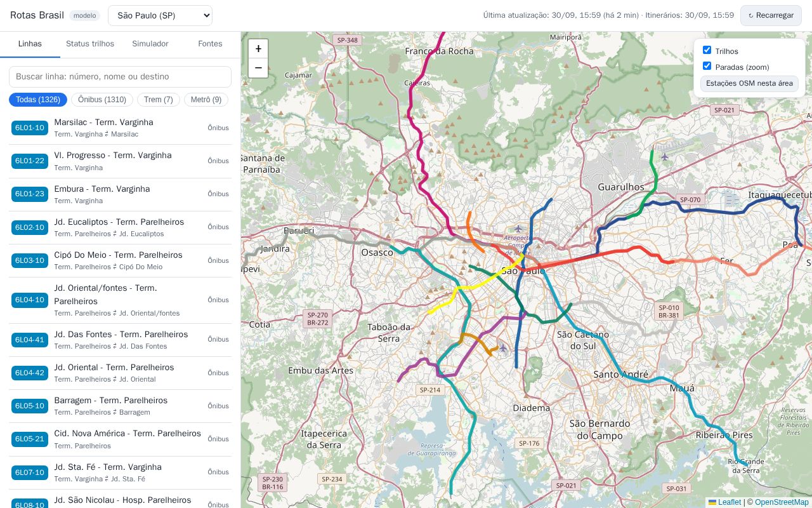Open the OpenStreetMap attribution link
Viewport: 812px width, 508px height.
coord(782,502)
